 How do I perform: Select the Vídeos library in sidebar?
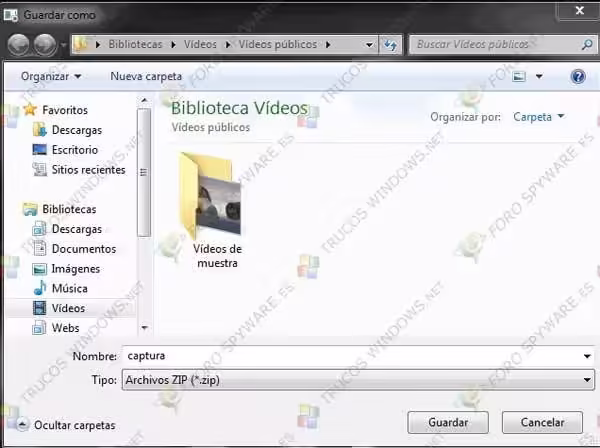[68, 308]
